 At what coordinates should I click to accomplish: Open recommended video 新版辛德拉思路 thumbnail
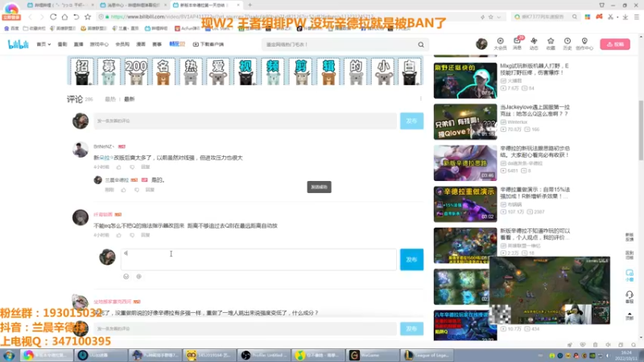(x=465, y=163)
